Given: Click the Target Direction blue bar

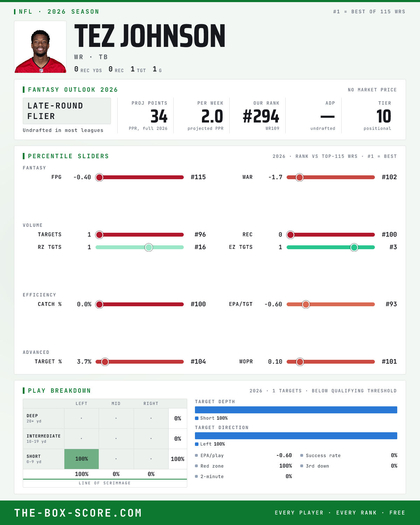Looking at the screenshot, I should (x=296, y=436).
